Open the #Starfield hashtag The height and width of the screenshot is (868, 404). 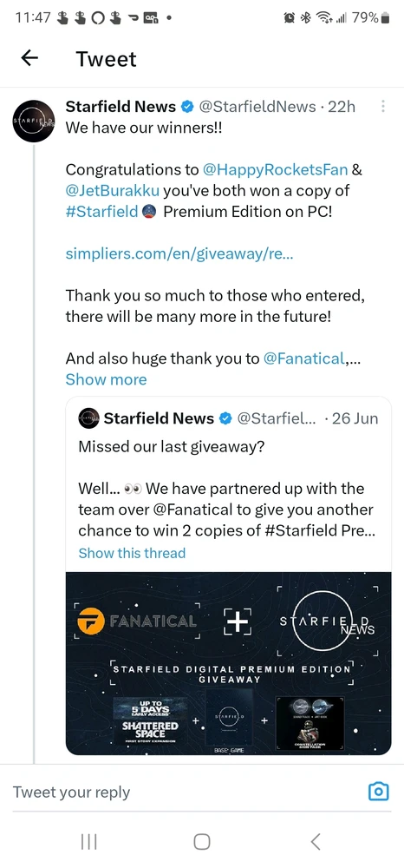101,212
